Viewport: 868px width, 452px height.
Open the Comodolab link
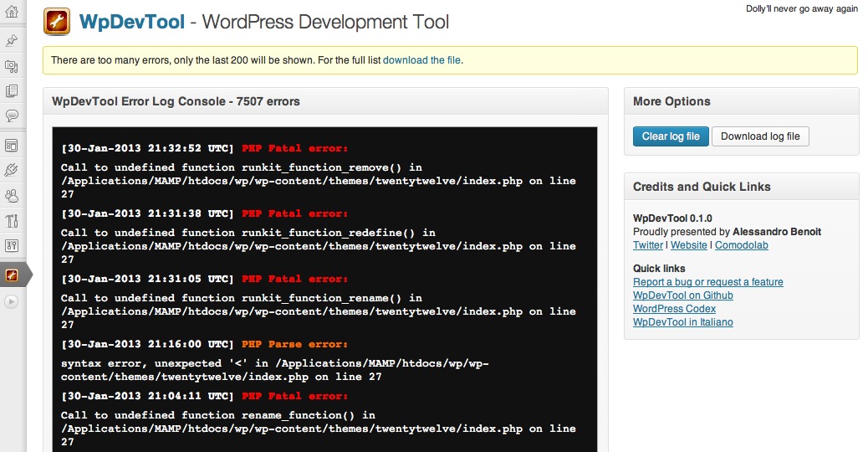point(741,244)
